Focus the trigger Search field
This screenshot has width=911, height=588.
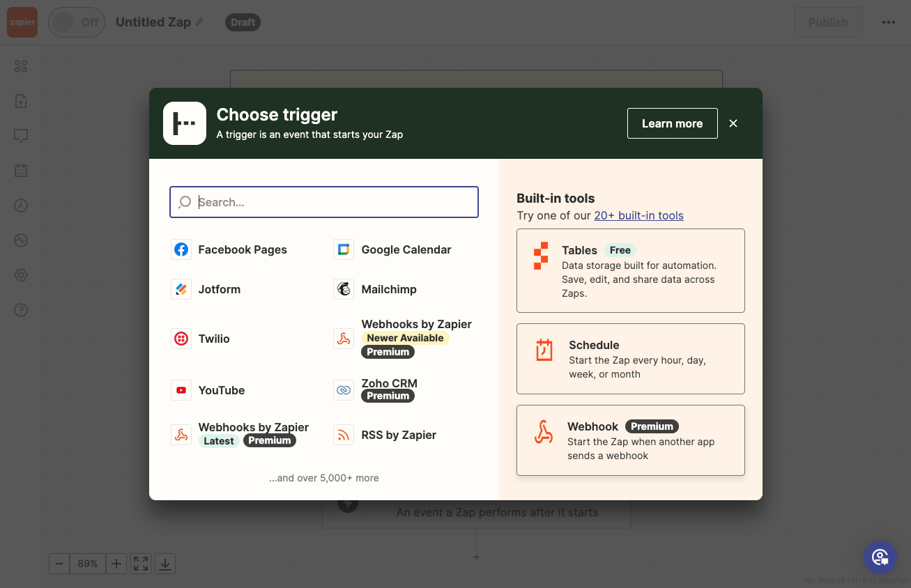click(x=324, y=202)
